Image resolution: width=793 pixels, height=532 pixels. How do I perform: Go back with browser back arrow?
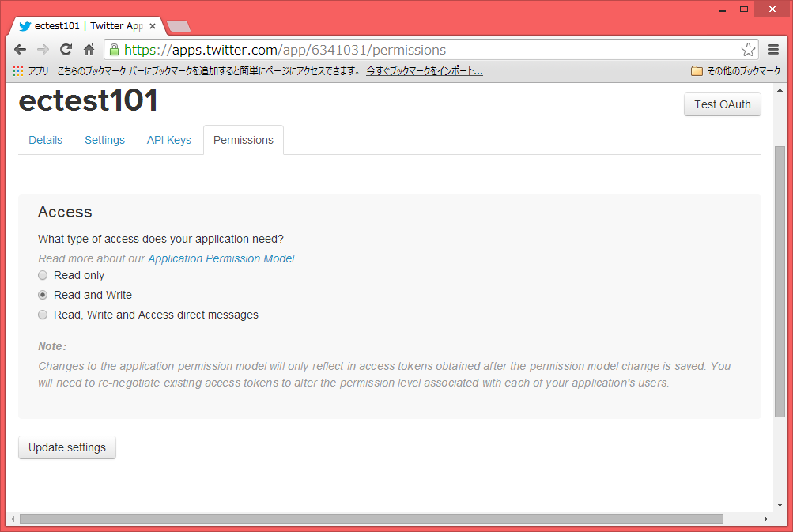pos(21,50)
